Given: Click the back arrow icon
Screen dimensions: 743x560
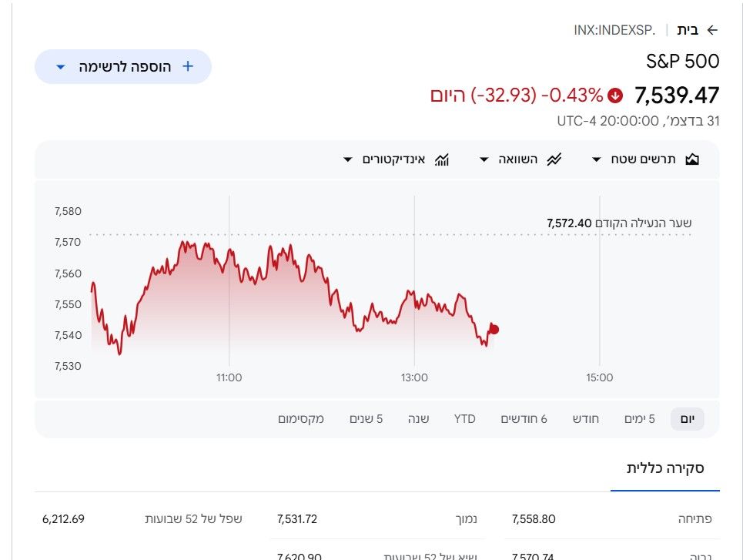Looking at the screenshot, I should tap(711, 30).
